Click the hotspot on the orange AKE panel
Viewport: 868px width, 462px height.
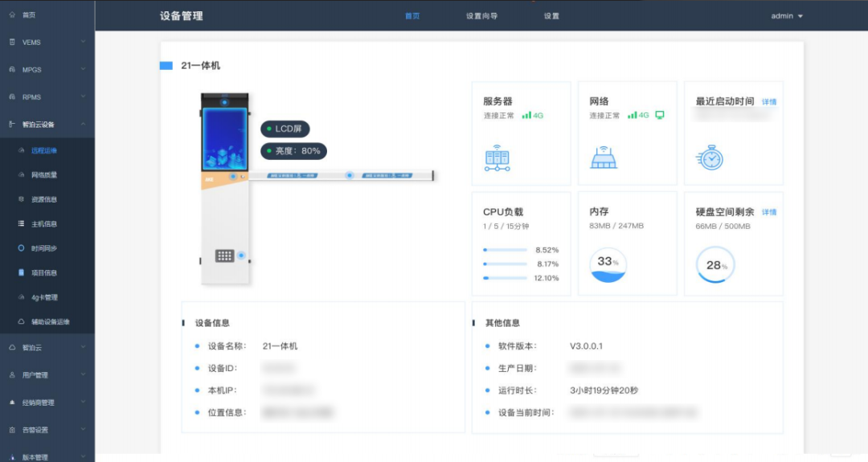click(x=233, y=177)
